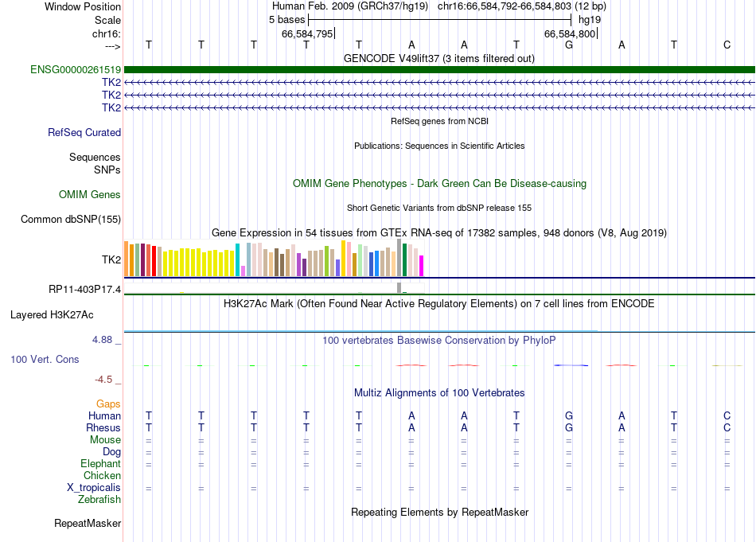Click the Human Feb. 2009 (GRCh37/hg19) text
The width and height of the screenshot is (756, 542).
(349, 6)
